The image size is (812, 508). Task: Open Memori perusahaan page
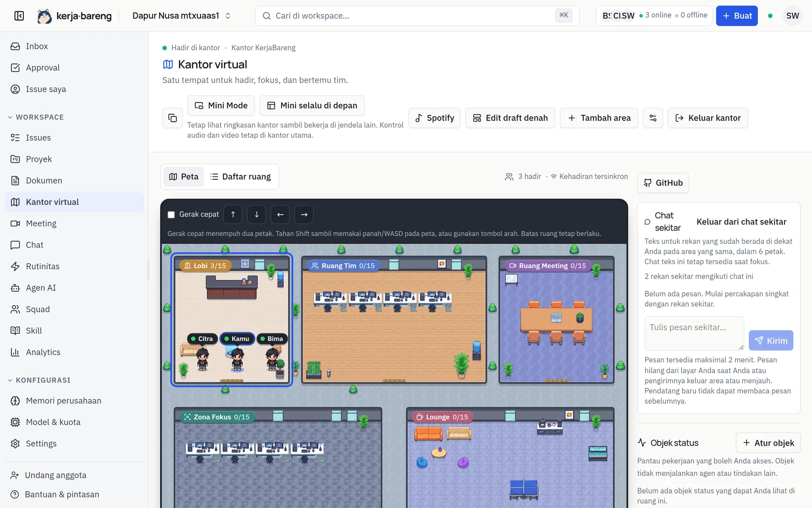pyautogui.click(x=74, y=401)
